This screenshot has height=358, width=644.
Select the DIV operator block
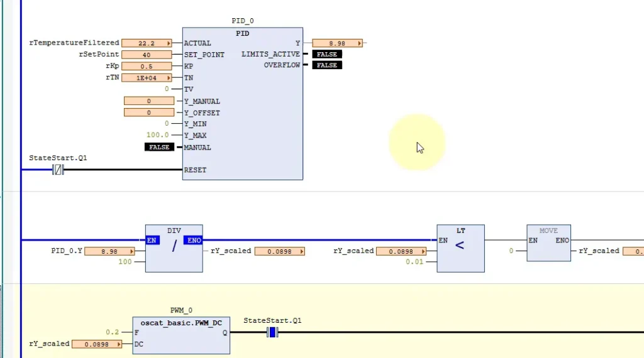[174, 248]
